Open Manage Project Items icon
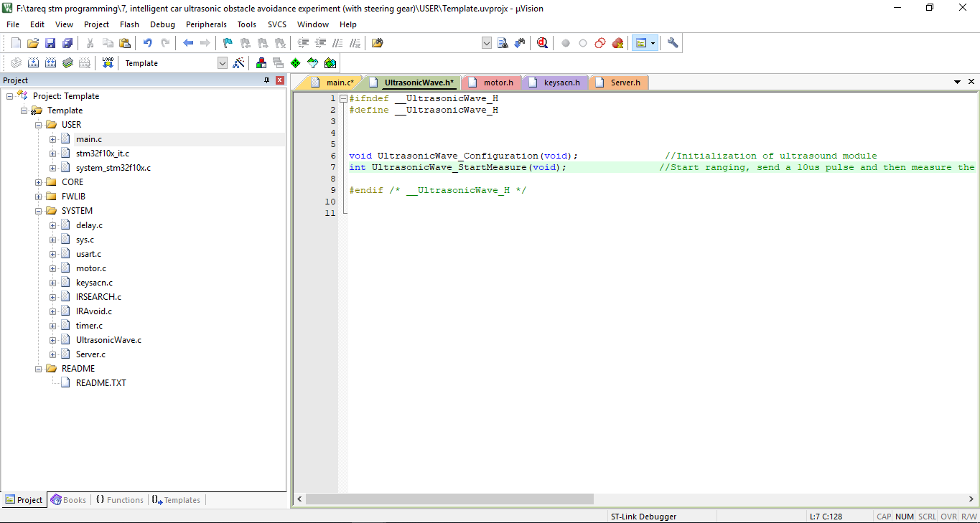Screen dimensions: 980x523 pyautogui.click(x=261, y=63)
